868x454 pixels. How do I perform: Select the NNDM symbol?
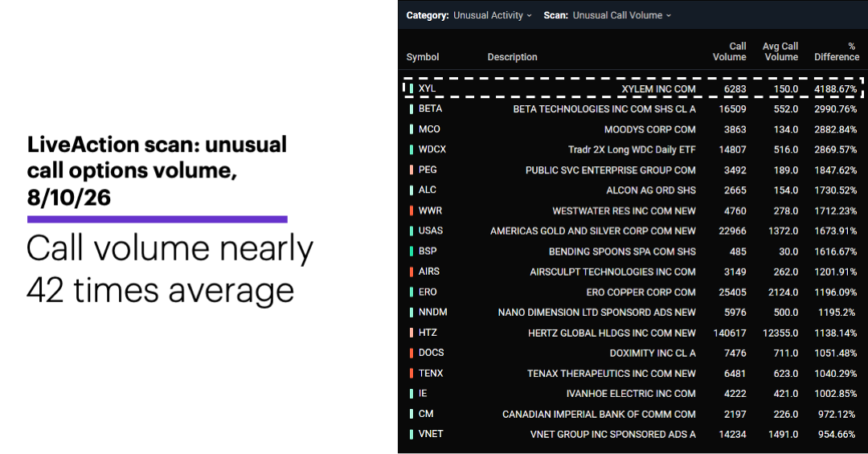[433, 313]
